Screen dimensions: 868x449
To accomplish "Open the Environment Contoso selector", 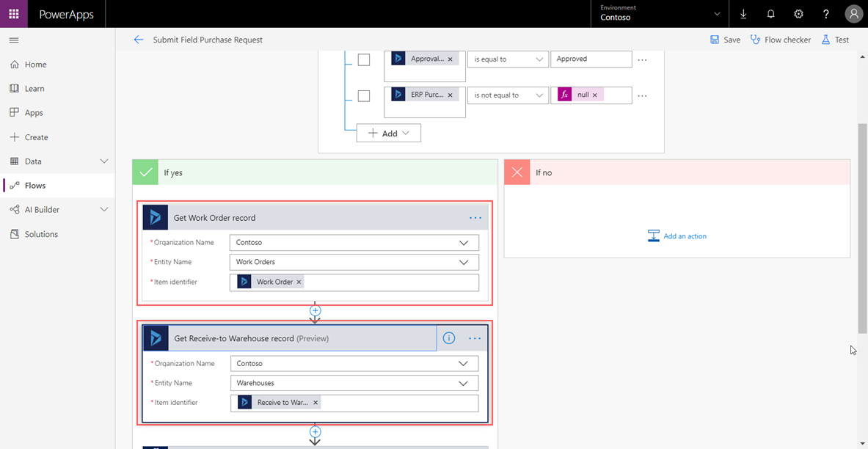I will click(660, 14).
